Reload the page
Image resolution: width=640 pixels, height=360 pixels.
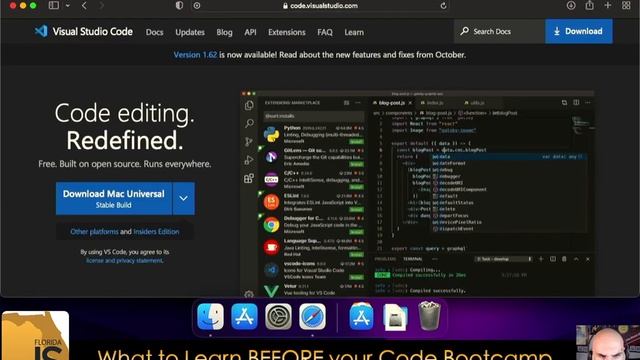[x=443, y=6]
